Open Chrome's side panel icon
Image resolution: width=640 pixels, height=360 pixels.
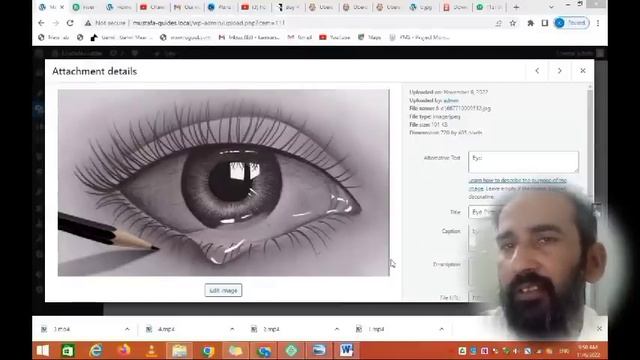[x=544, y=23]
